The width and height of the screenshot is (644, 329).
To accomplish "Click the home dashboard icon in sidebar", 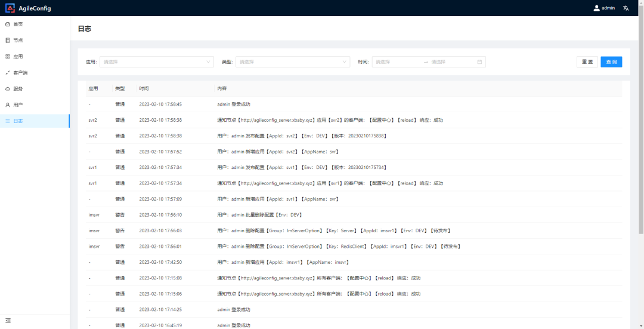I will tap(8, 24).
